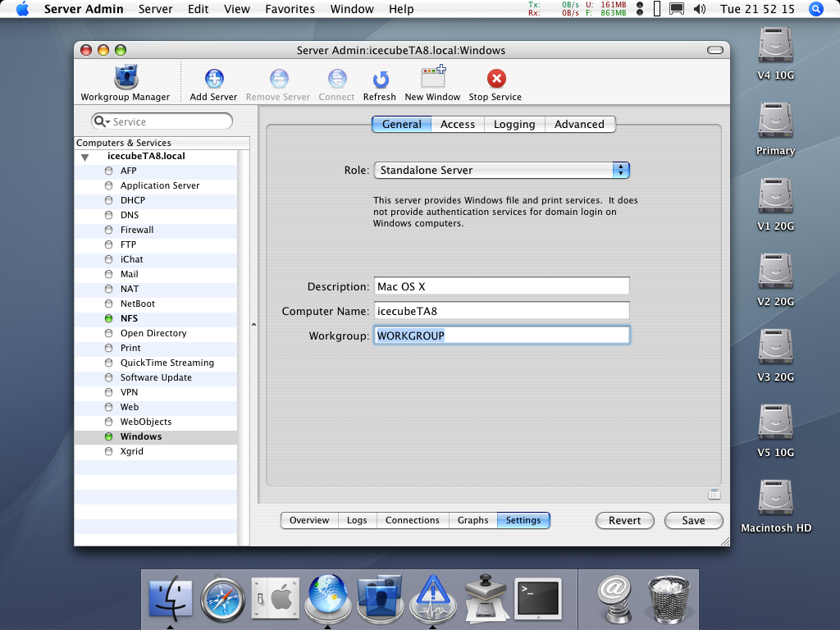Click the @ spring icon in the Dock
This screenshot has height=630, width=840.
[x=615, y=599]
